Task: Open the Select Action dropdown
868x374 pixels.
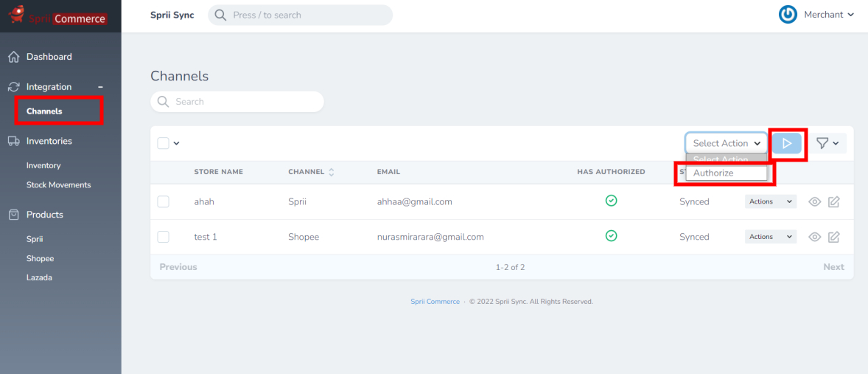Action: click(727, 144)
